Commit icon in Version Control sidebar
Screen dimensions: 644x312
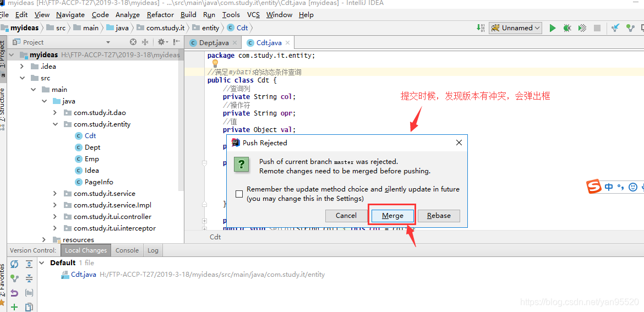point(14,278)
